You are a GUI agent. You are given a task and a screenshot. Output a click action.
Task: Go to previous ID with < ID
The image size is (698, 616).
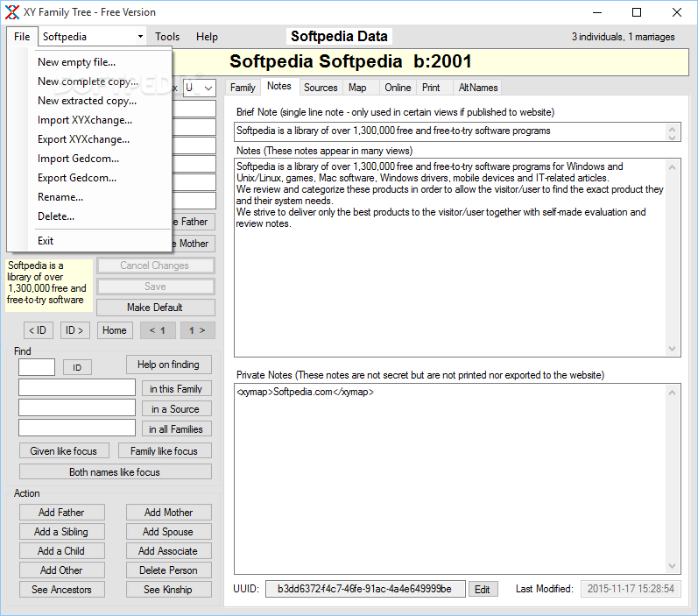(x=38, y=330)
